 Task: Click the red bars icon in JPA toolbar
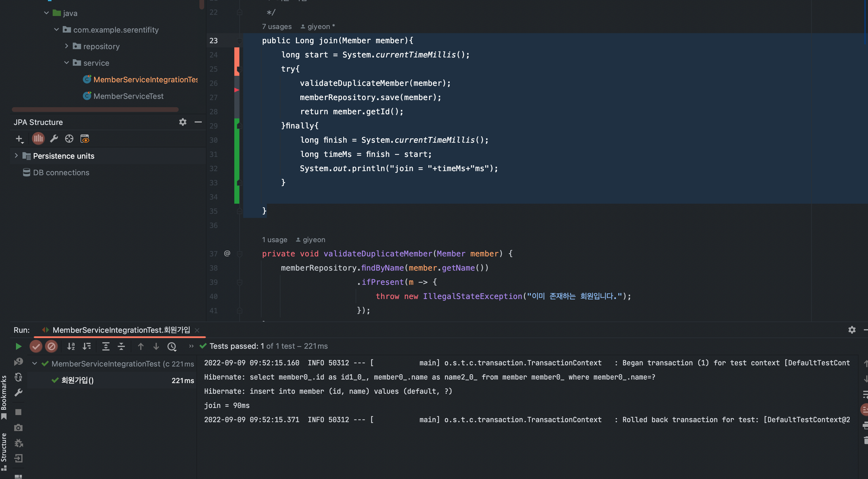click(x=38, y=139)
